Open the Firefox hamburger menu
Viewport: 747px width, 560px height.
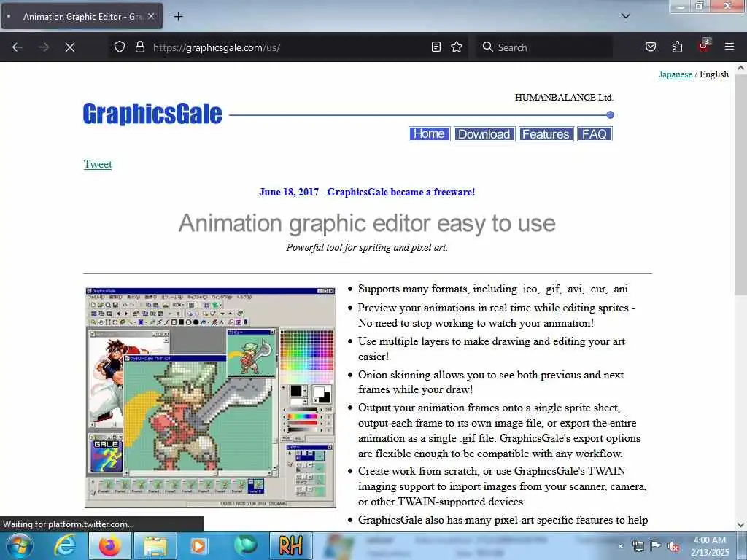tap(729, 47)
